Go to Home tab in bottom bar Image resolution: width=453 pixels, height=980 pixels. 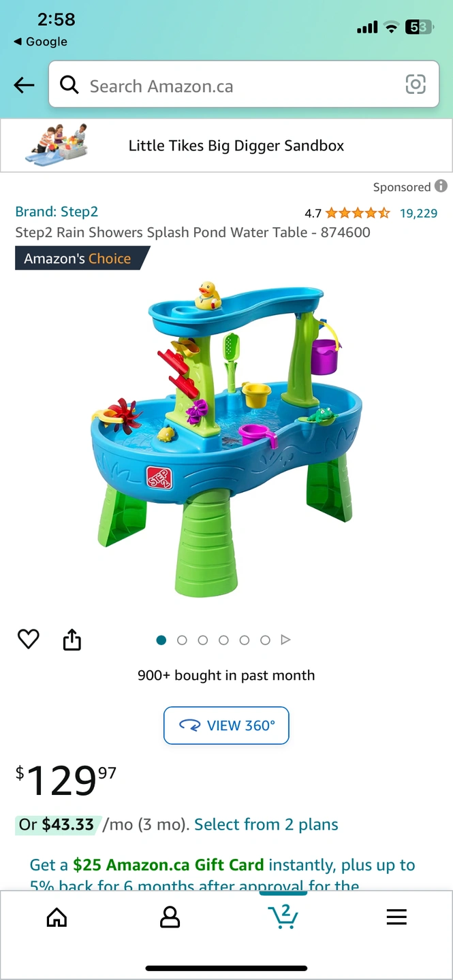pos(57,917)
